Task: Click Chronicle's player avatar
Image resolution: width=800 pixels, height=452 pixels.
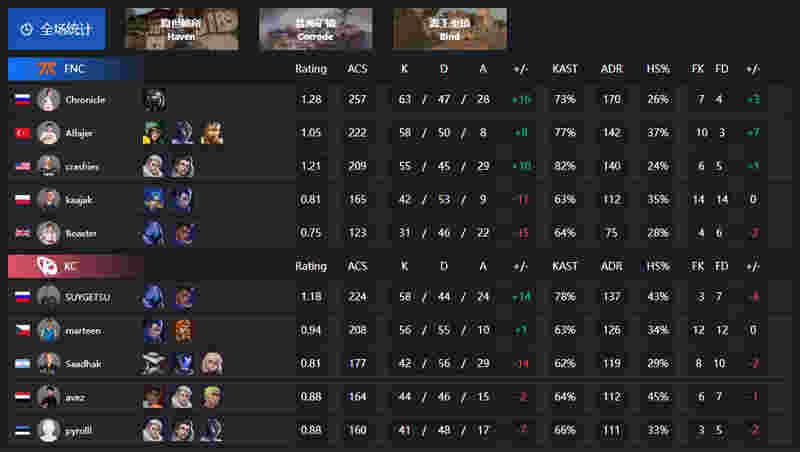Action: [48, 99]
